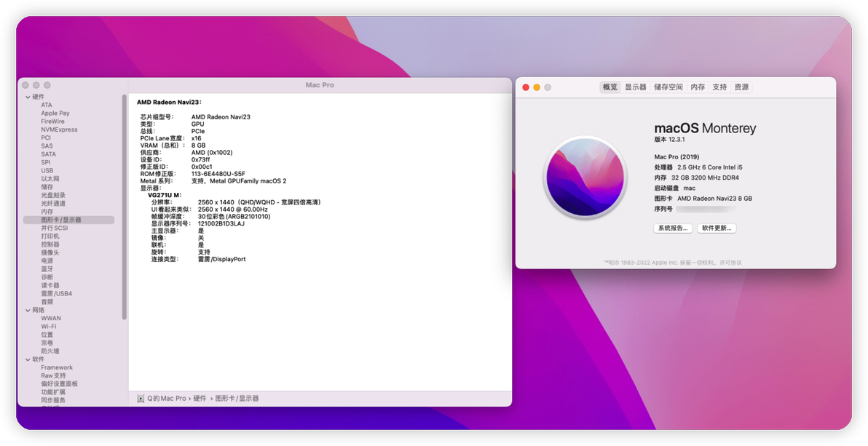Click the macOS Monterey logo image

point(585,177)
